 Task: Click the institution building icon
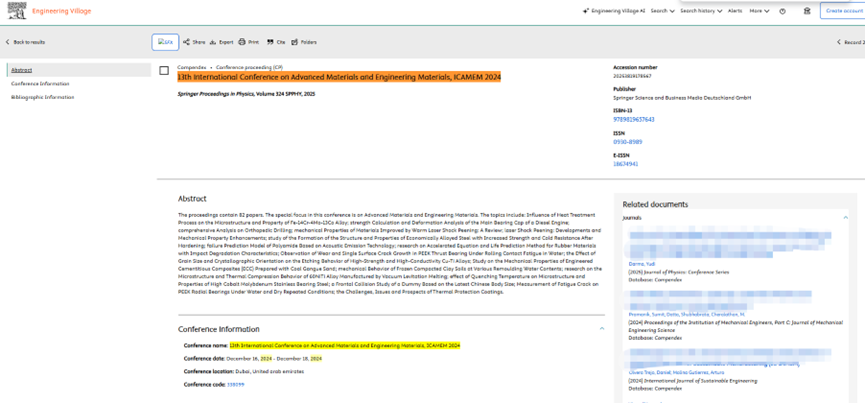[x=807, y=11]
